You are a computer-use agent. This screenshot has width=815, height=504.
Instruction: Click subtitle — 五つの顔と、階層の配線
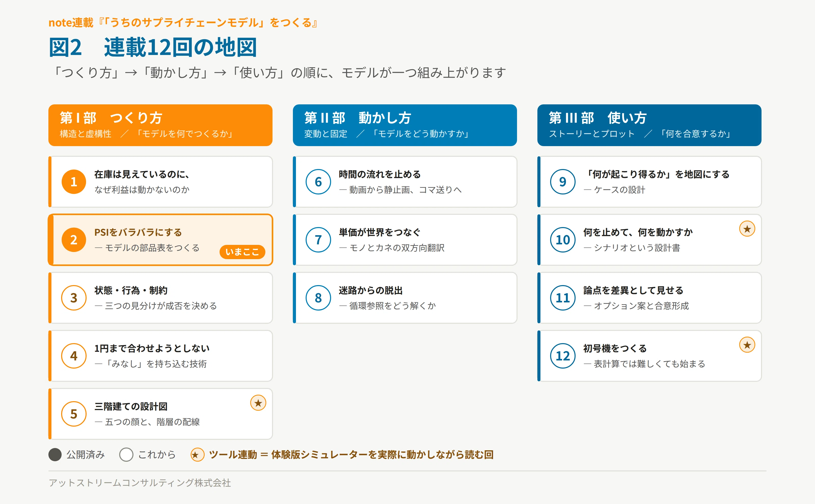click(147, 422)
